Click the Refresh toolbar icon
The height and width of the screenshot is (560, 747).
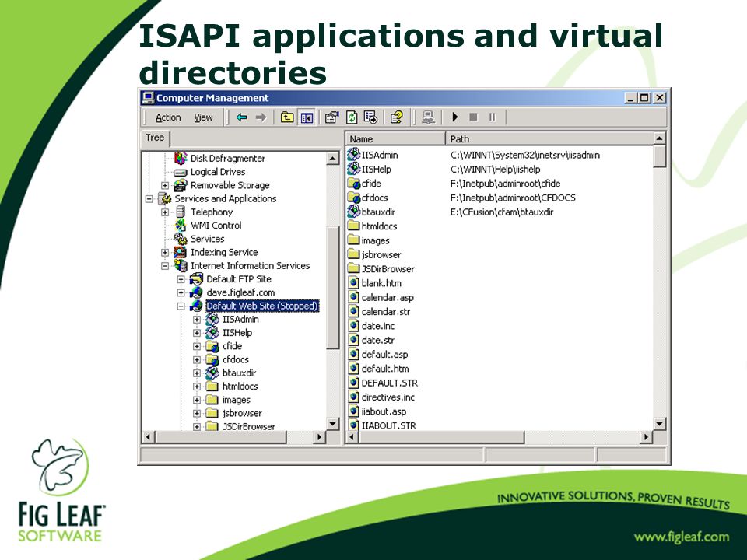click(x=352, y=117)
